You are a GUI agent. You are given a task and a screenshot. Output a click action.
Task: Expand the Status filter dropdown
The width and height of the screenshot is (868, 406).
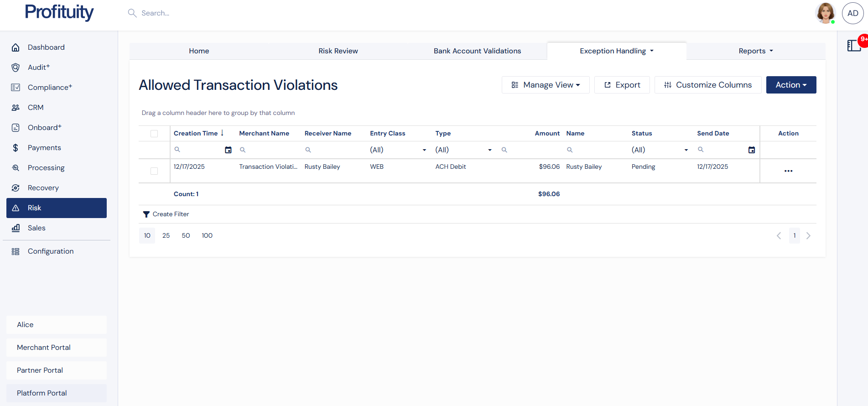point(686,150)
